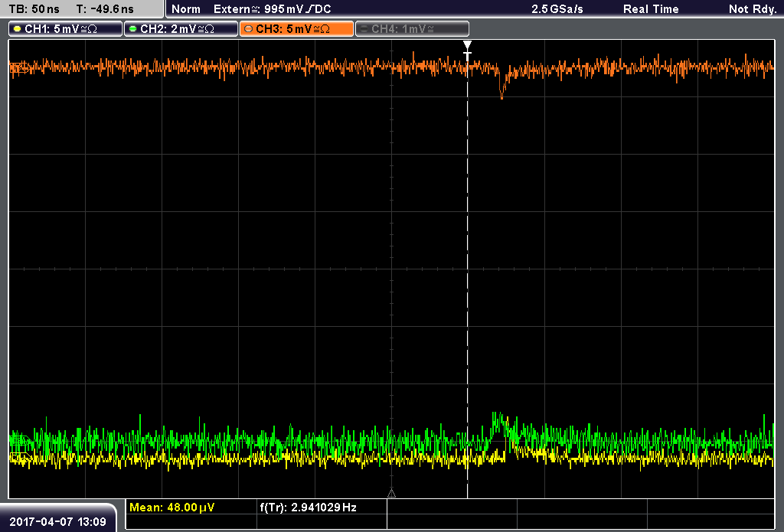Select the CH2 2 mV channel tab
This screenshot has width=784, height=532.
pos(181,29)
